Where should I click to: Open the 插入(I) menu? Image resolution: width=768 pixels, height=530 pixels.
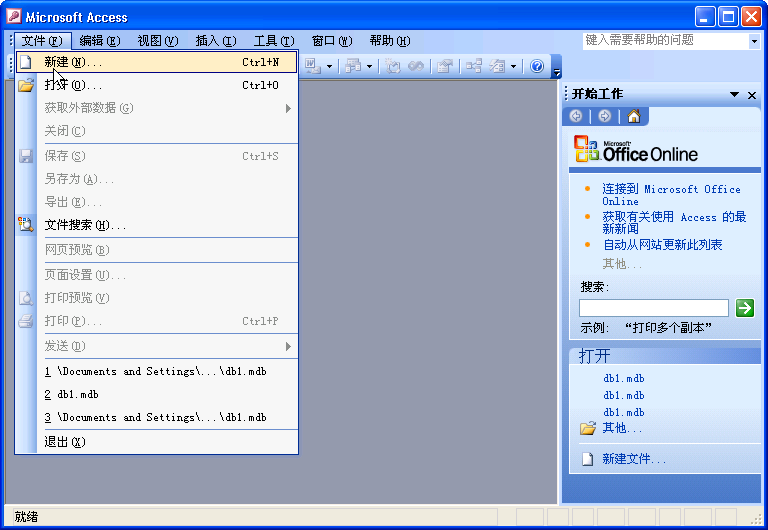click(216, 41)
